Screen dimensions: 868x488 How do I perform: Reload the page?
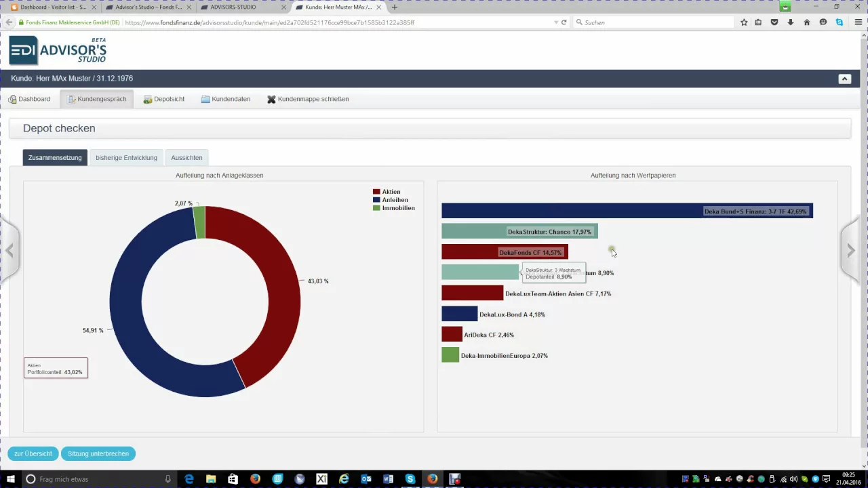pyautogui.click(x=564, y=22)
